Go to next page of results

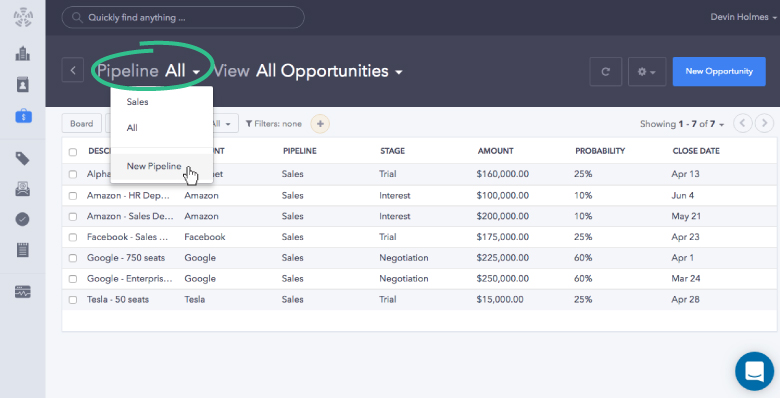(x=765, y=123)
